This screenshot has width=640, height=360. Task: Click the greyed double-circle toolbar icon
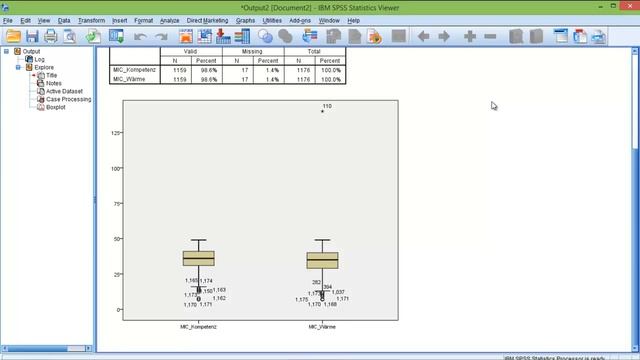click(x=285, y=36)
